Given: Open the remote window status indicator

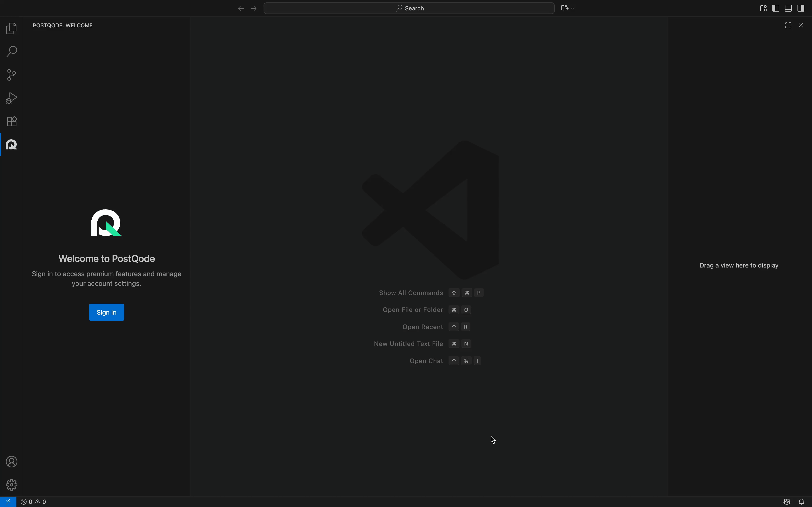Looking at the screenshot, I should coord(8,502).
